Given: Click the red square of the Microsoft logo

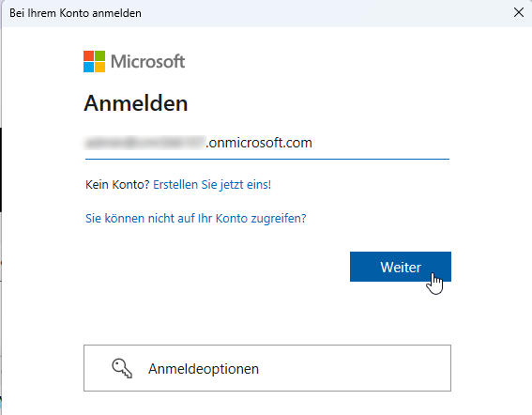Looking at the screenshot, I should coord(88,56).
